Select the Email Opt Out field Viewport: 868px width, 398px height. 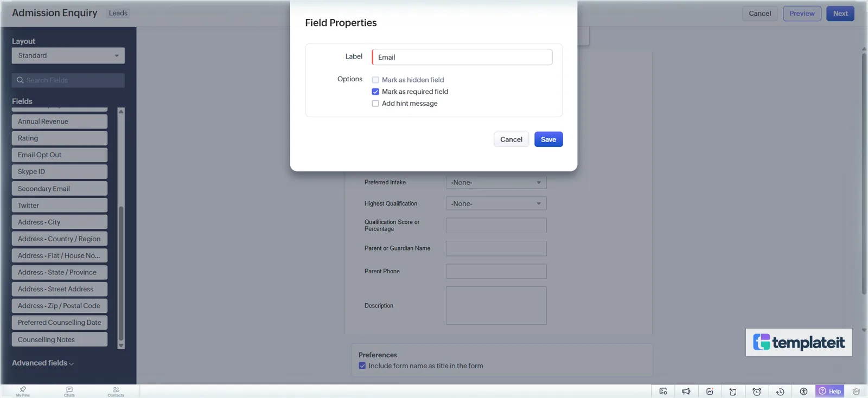[x=60, y=155]
